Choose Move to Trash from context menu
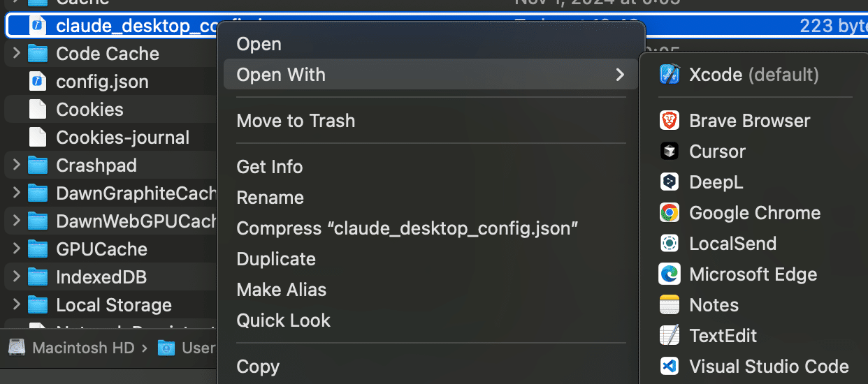868x384 pixels. pyautogui.click(x=296, y=121)
